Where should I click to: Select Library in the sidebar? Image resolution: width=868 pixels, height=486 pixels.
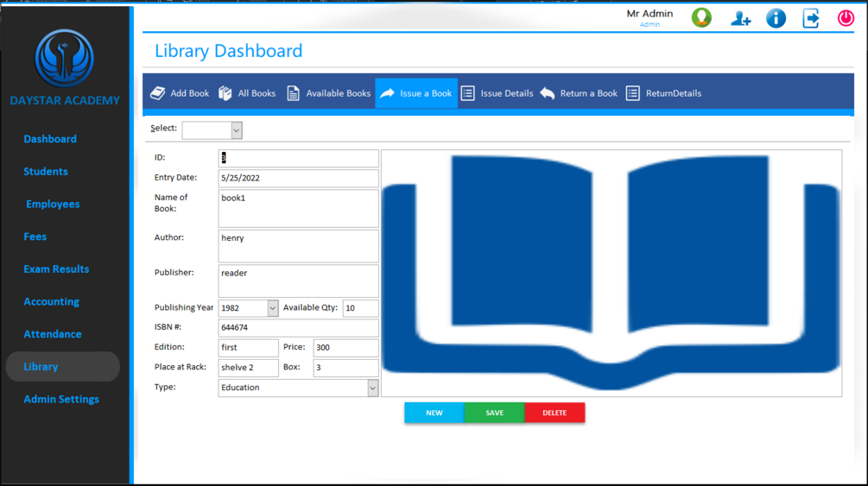(62, 366)
